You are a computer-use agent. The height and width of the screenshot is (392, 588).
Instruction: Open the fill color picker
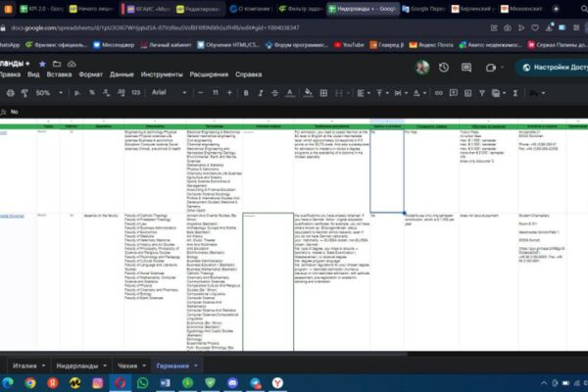pos(308,93)
